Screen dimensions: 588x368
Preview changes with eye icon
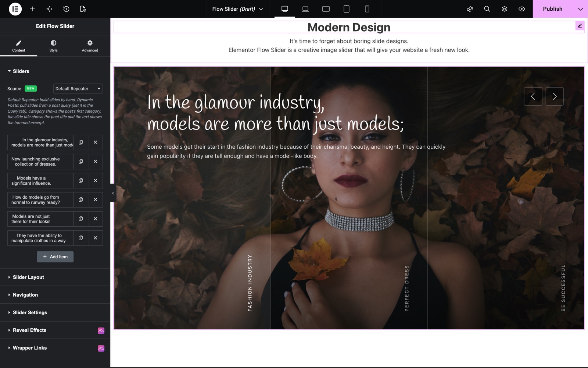pyautogui.click(x=522, y=9)
